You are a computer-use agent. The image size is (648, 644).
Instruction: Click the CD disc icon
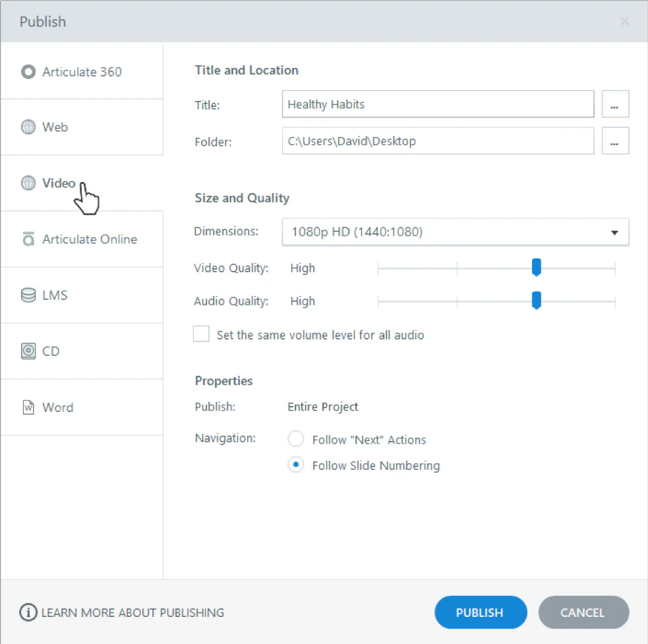click(x=28, y=351)
